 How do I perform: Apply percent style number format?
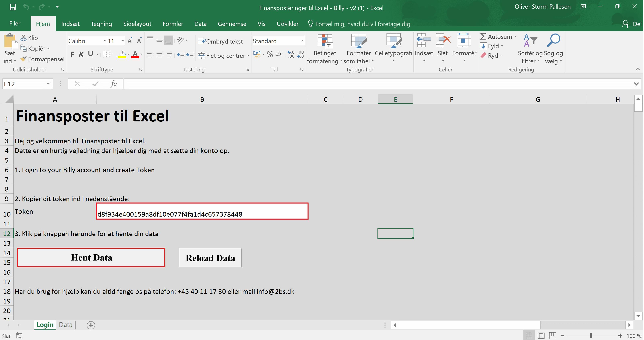[x=270, y=54]
